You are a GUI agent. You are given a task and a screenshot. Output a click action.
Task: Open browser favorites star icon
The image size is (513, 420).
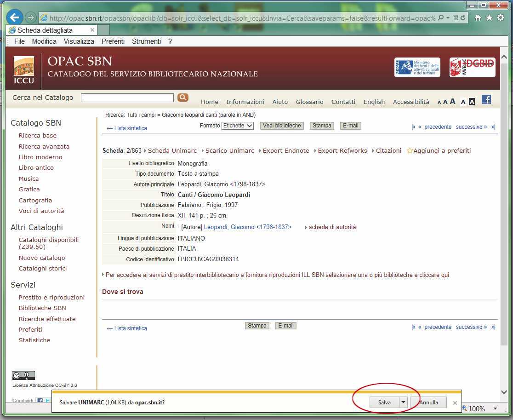click(489, 17)
